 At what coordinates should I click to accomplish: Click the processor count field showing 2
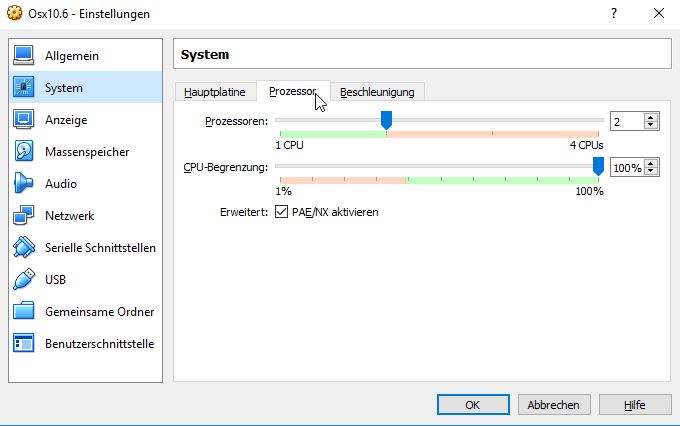click(x=627, y=121)
